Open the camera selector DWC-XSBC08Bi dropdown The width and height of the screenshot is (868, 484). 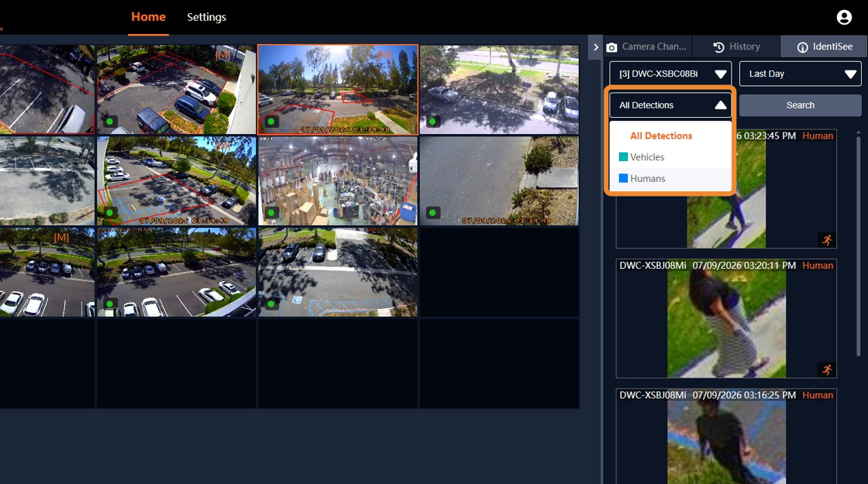click(x=670, y=74)
